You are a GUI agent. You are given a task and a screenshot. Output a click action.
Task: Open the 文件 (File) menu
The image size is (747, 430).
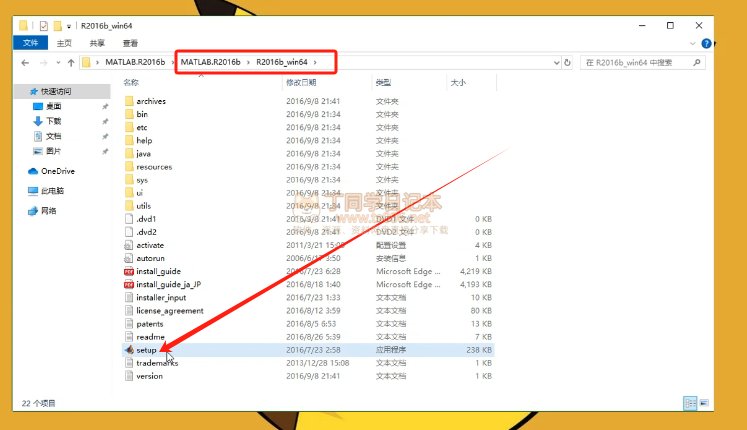click(29, 44)
